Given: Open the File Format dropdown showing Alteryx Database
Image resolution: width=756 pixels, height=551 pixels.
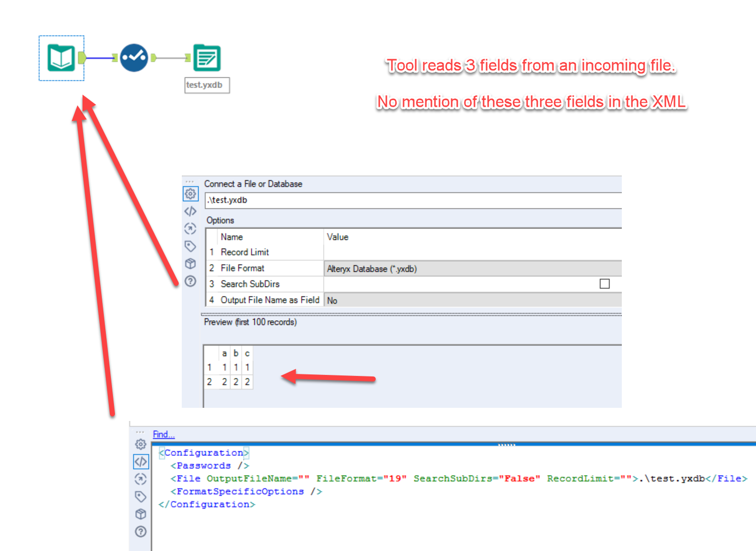Looking at the screenshot, I should pos(471,268).
